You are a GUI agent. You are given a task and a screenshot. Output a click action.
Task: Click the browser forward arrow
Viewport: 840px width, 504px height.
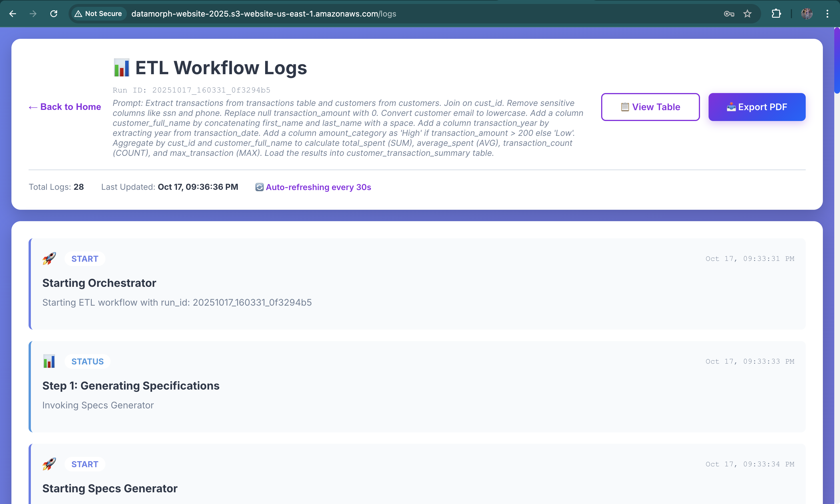coord(33,14)
